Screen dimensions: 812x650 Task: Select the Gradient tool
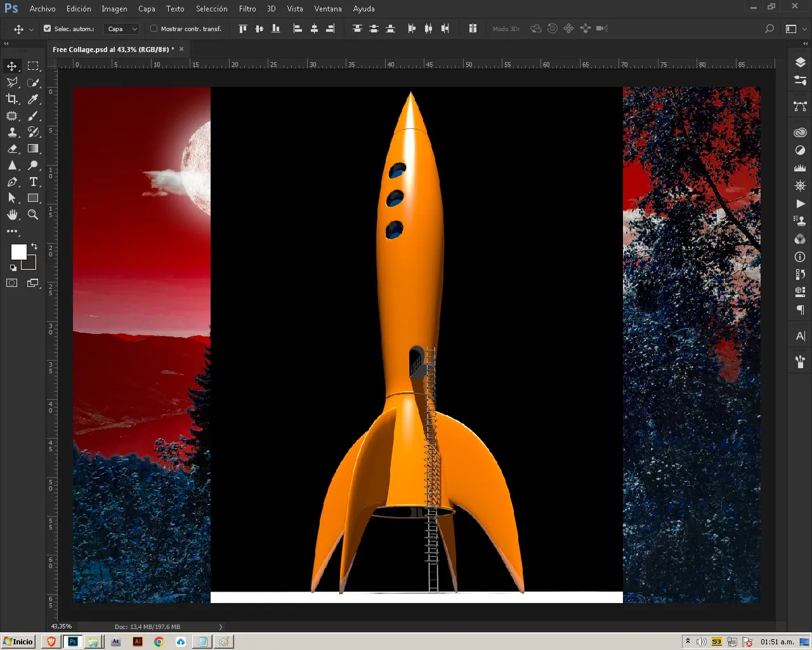[33, 149]
